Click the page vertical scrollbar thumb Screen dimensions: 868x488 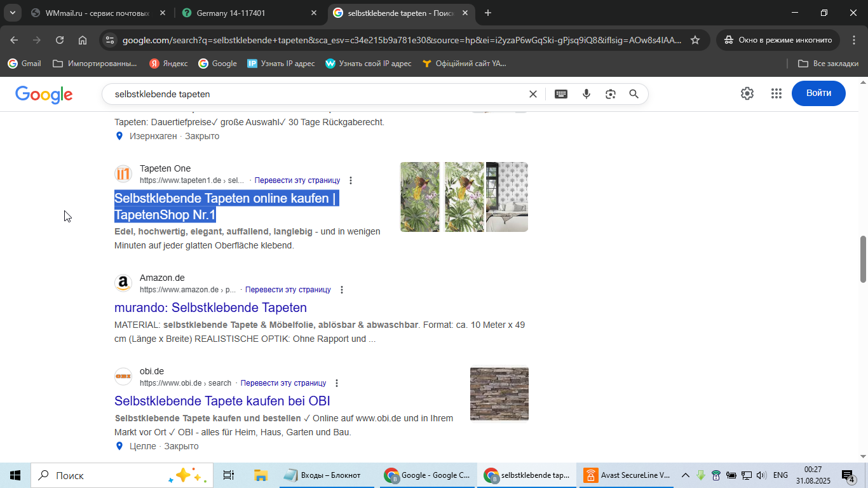coord(863,259)
